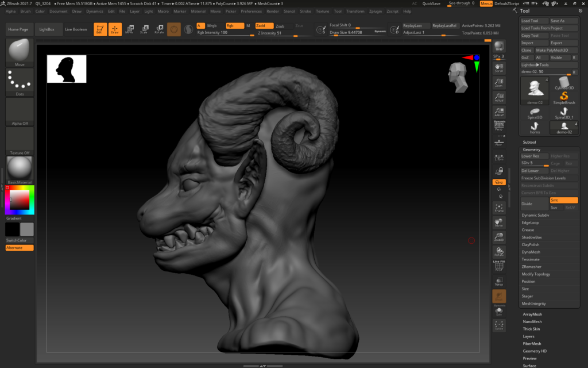Activate the Draw mode button

point(115,29)
